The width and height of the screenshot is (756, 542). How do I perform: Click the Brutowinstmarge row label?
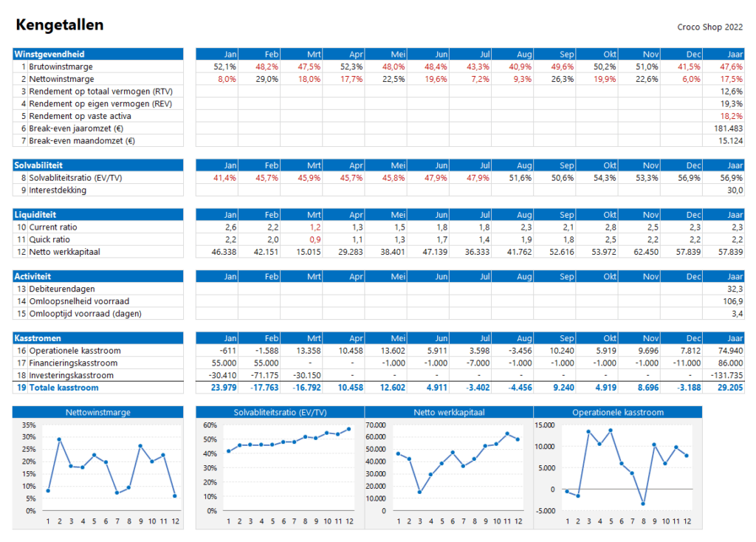point(61,66)
